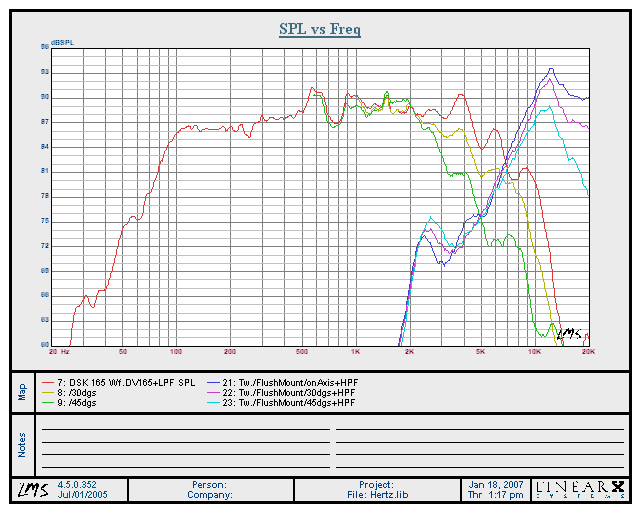Click the vertical Notes section label
The height and width of the screenshot is (512, 640).
point(22,445)
